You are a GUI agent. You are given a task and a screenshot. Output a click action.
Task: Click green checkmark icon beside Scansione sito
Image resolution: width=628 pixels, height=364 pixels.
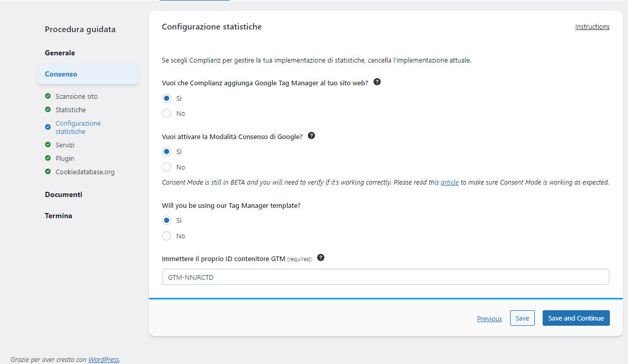(48, 96)
